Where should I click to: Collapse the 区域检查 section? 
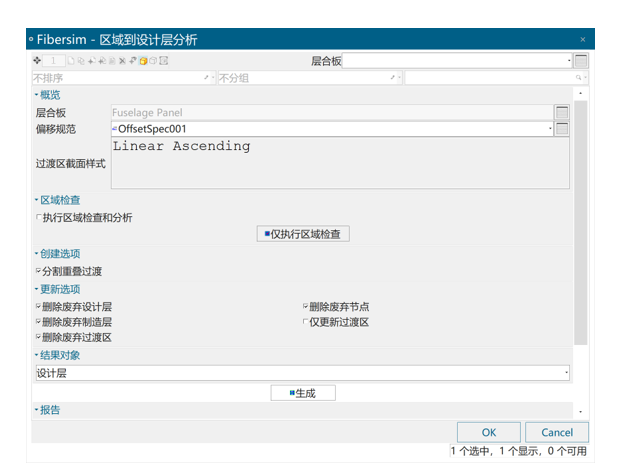tap(36, 200)
